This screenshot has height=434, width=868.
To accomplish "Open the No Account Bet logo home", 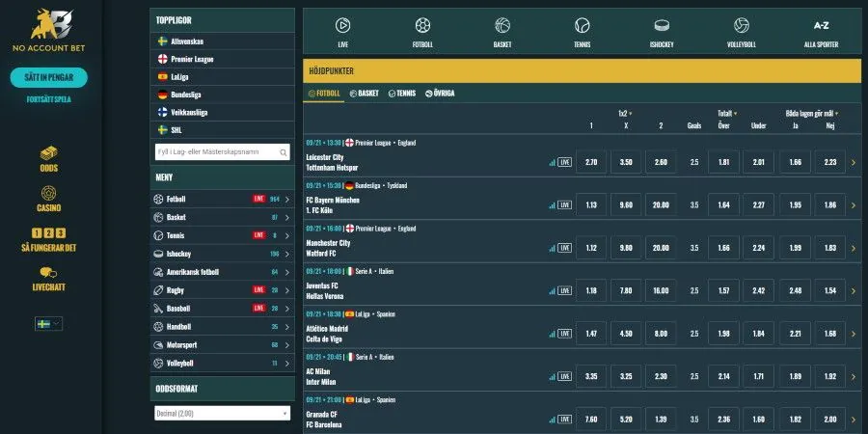I will (x=49, y=31).
